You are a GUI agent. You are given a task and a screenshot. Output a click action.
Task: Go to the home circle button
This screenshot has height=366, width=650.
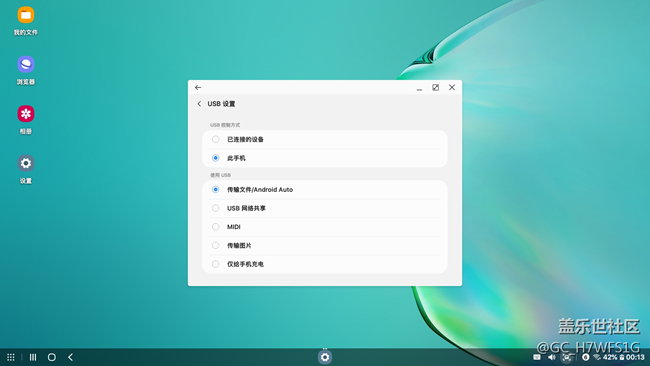tap(52, 357)
